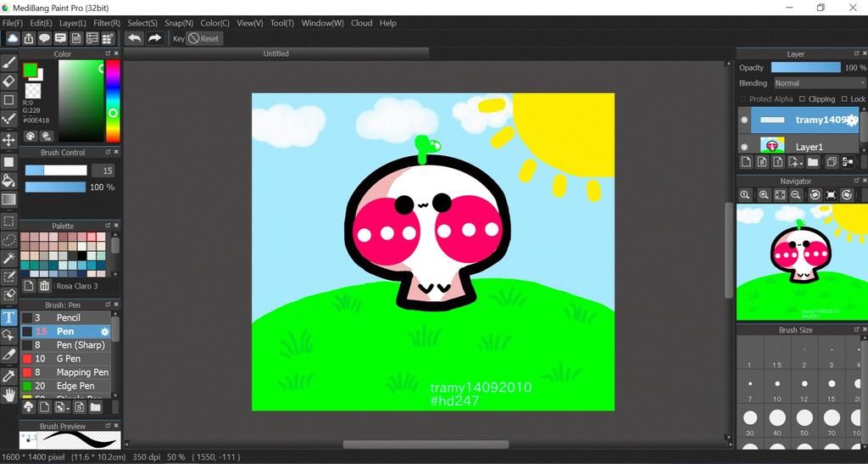Open the speech bubble comment icon

pos(44,38)
